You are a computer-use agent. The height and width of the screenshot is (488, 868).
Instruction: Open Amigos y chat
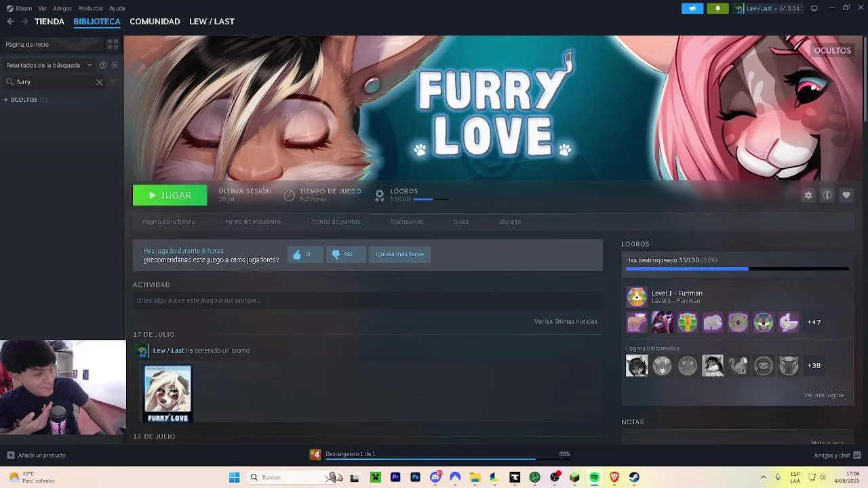pyautogui.click(x=837, y=455)
